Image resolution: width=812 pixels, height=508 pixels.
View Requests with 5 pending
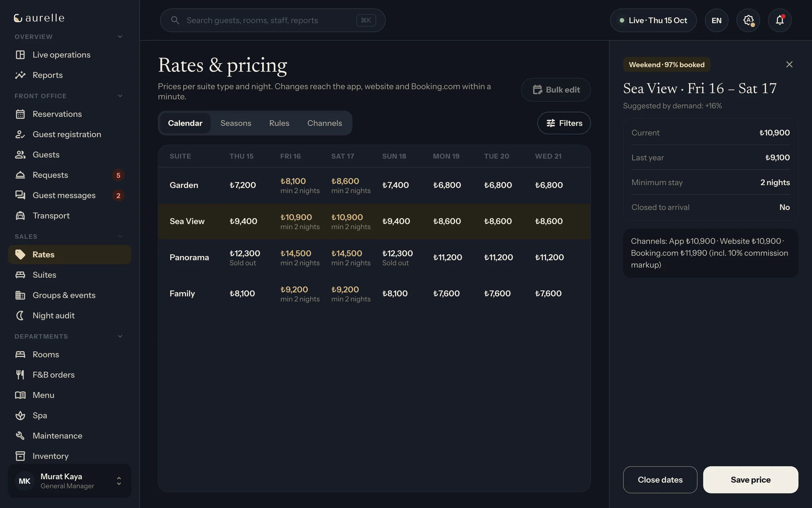pos(69,175)
